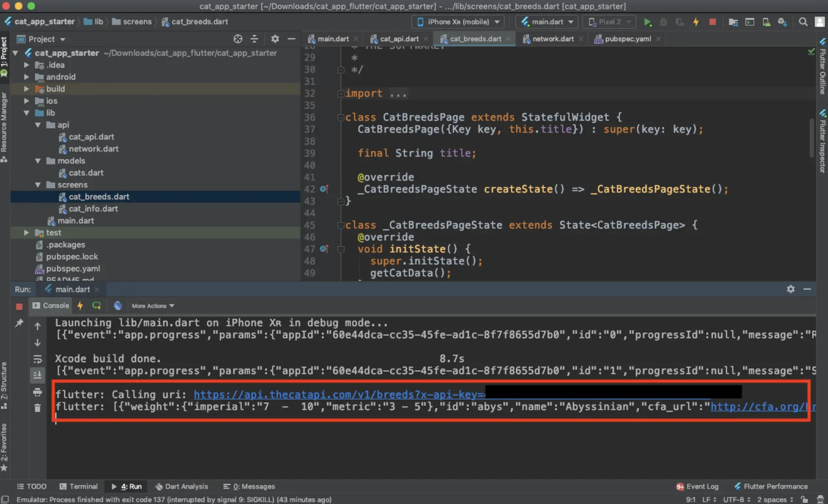Open Project panel settings gear
Viewport: 828px width, 504px height.
click(275, 39)
